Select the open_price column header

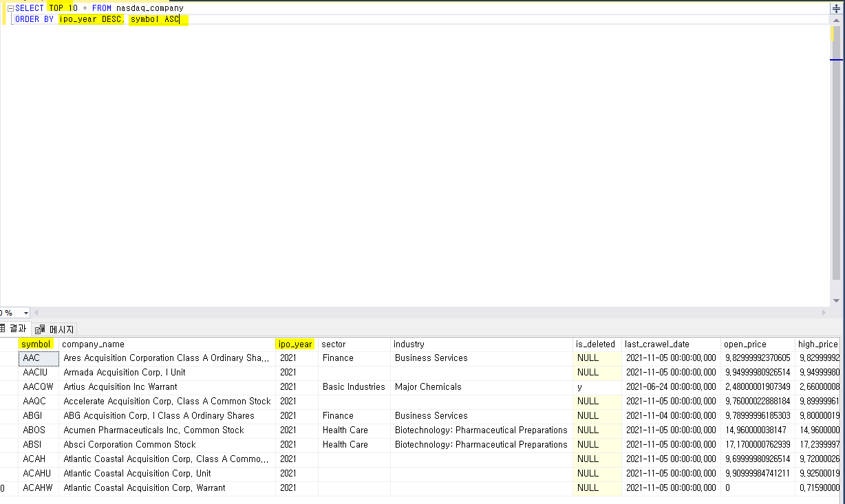[758, 344]
